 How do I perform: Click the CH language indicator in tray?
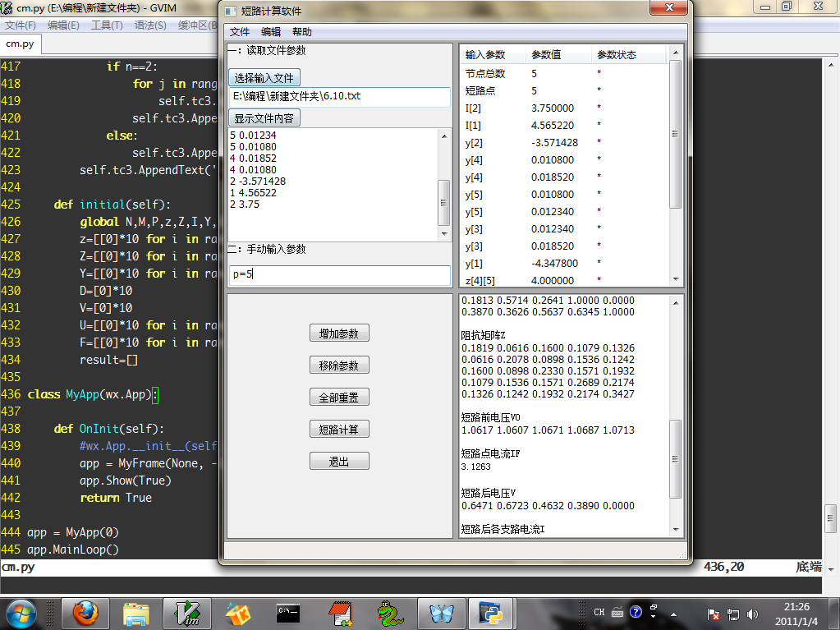coord(599,612)
